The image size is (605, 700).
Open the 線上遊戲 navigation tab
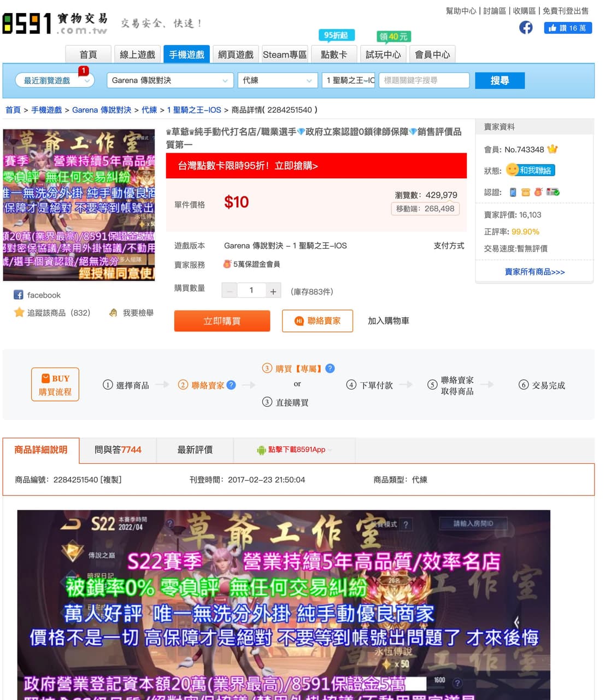tap(137, 54)
